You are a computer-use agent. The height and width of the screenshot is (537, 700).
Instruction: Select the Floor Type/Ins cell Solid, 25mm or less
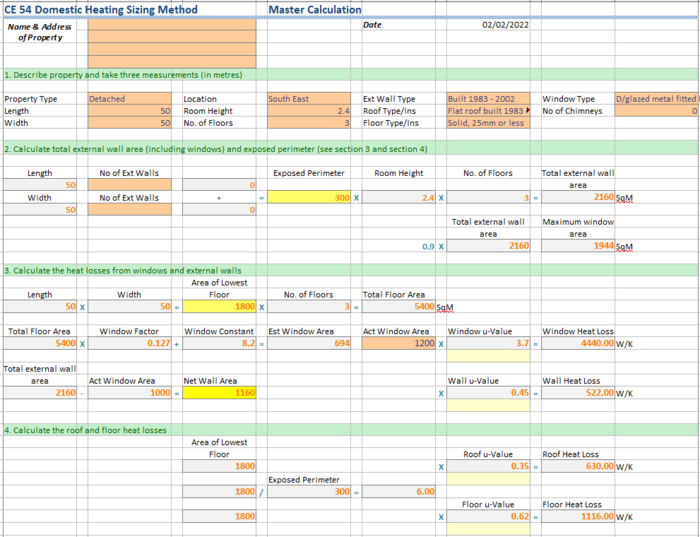click(x=488, y=123)
